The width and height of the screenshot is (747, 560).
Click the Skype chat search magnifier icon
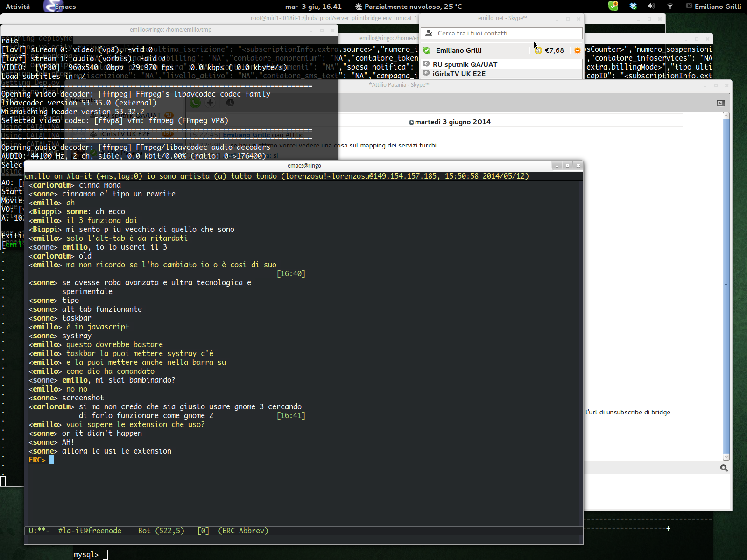tap(724, 468)
